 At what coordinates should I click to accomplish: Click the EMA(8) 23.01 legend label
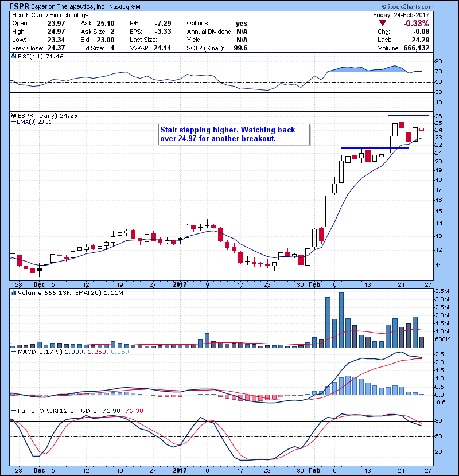34,122
